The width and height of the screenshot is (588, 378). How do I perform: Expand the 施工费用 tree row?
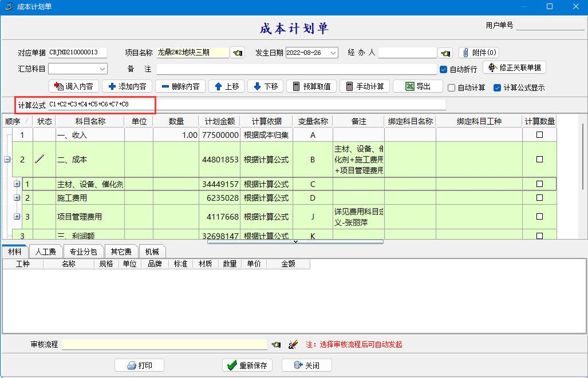coord(17,198)
